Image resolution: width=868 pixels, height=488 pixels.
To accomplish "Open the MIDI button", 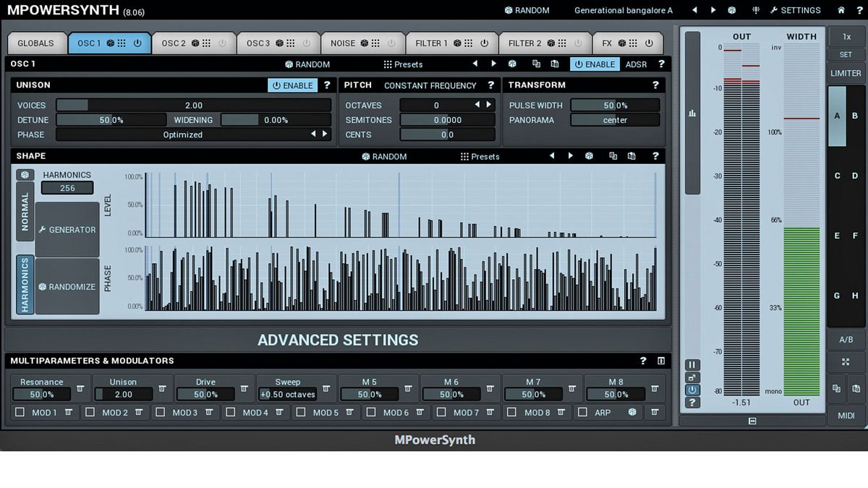I will click(x=846, y=416).
